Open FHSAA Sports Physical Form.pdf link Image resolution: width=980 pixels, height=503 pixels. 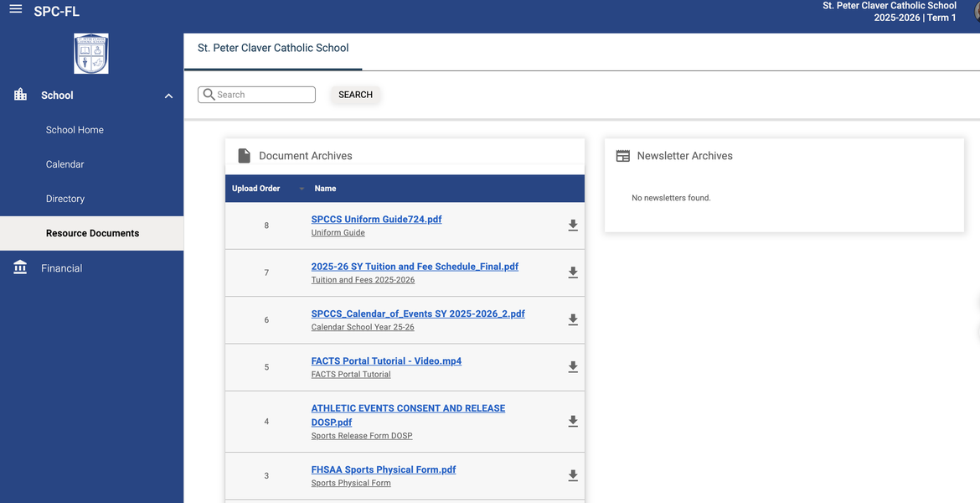384,469
